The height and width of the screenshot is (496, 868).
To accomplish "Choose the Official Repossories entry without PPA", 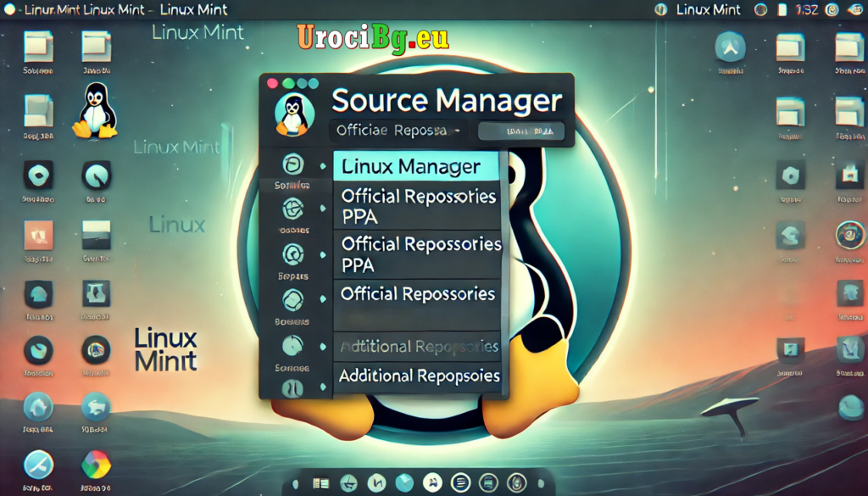I will 417,304.
